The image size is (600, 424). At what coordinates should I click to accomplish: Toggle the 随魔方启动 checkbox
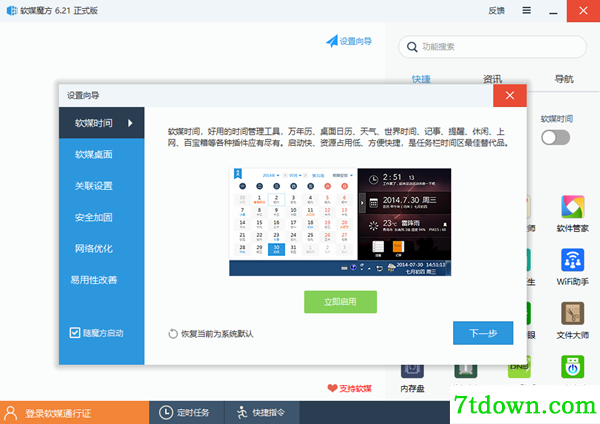75,333
